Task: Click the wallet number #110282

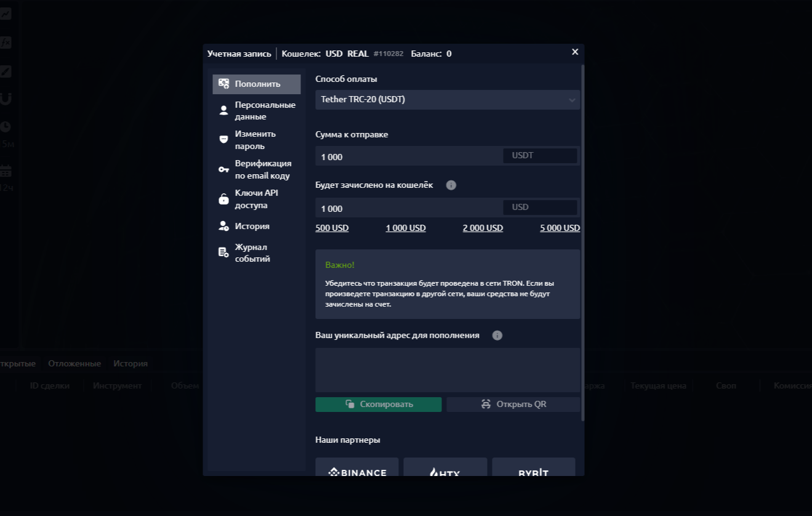Action: pyautogui.click(x=388, y=54)
